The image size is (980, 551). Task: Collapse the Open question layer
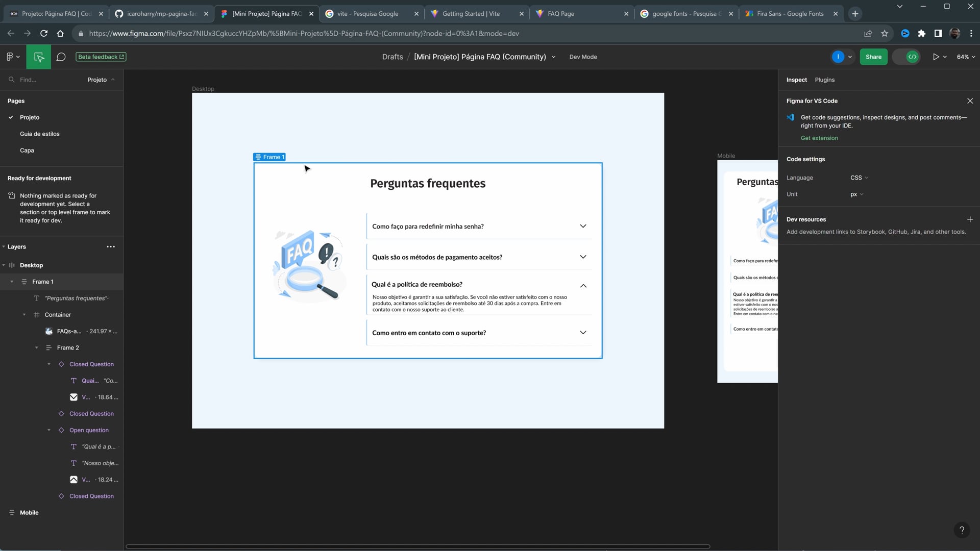pyautogui.click(x=49, y=430)
